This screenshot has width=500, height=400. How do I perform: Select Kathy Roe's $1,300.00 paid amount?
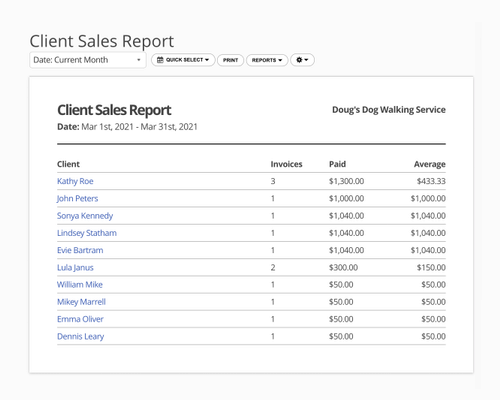[346, 181]
